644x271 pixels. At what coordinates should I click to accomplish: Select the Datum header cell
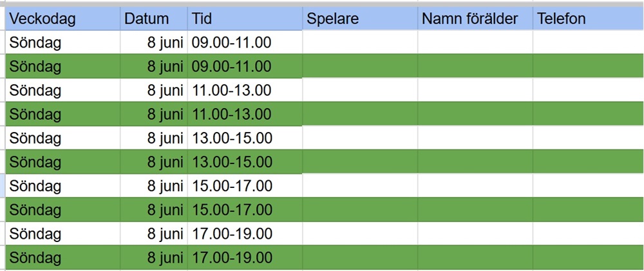tap(153, 19)
